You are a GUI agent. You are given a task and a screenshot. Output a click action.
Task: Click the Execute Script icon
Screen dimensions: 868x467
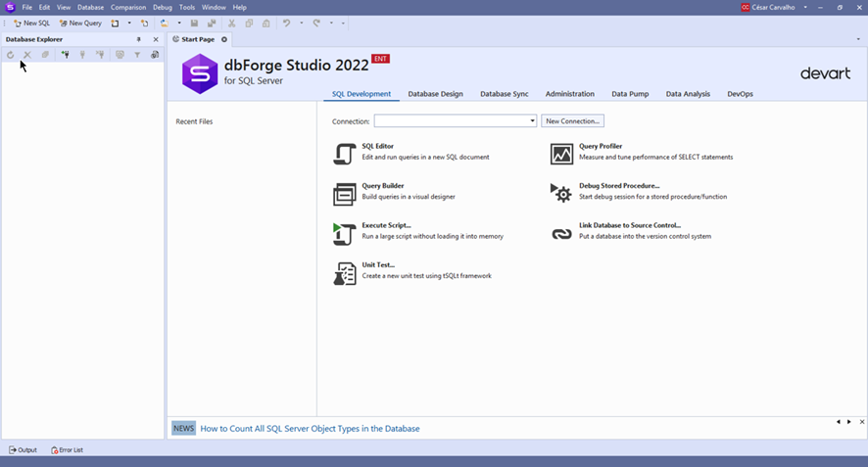(x=344, y=233)
